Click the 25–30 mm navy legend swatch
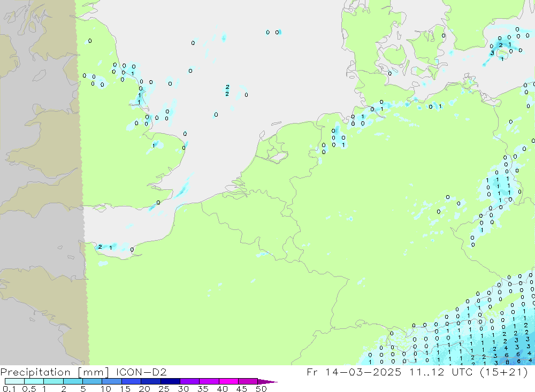 [170, 381]
